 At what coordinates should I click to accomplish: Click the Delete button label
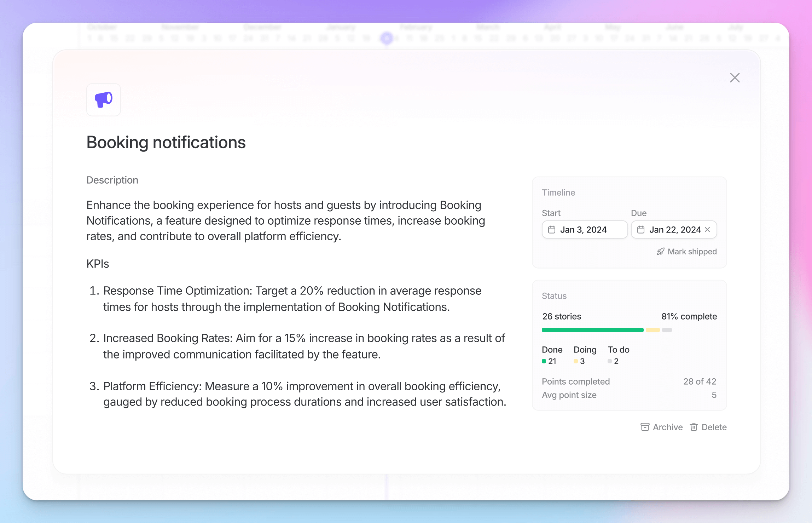click(714, 427)
